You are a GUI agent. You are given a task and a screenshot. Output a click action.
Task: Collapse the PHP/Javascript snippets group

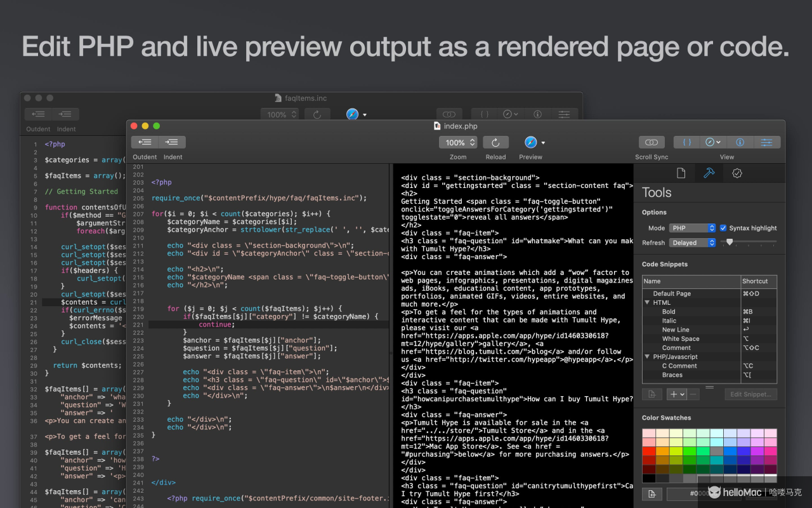pos(647,357)
